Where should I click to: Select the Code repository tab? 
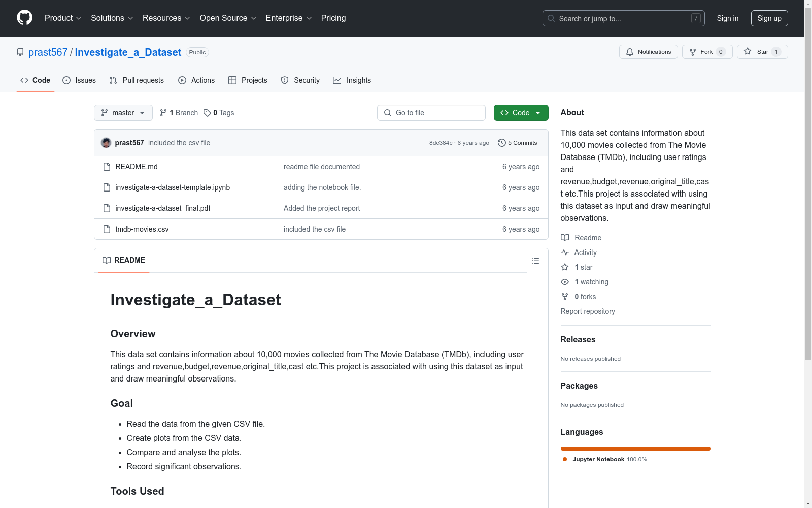[x=36, y=80]
